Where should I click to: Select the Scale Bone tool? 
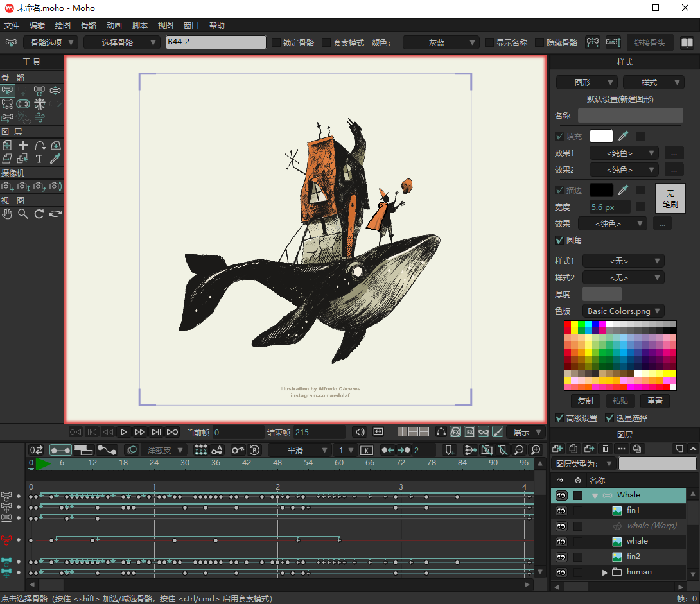pos(55,91)
